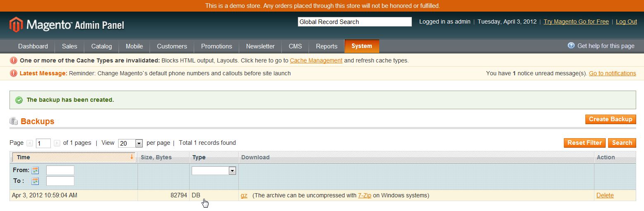Click the green backup success checkmark icon
Viewport: 644px width, 211px height.
tap(19, 100)
